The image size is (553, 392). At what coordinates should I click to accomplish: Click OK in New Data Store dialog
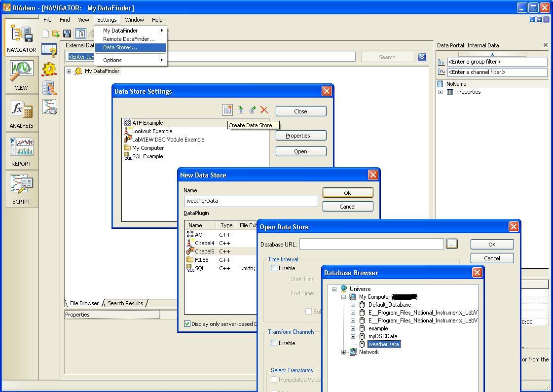click(x=348, y=193)
